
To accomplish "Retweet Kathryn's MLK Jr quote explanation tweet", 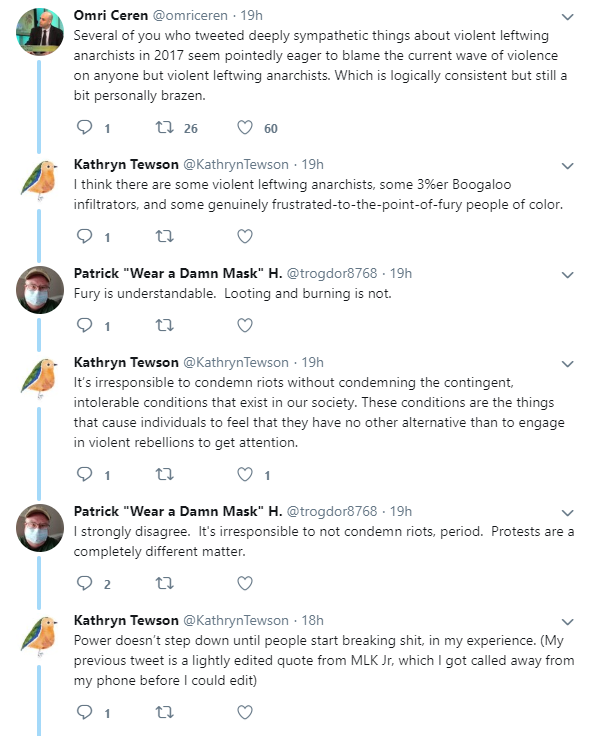I will 164,713.
